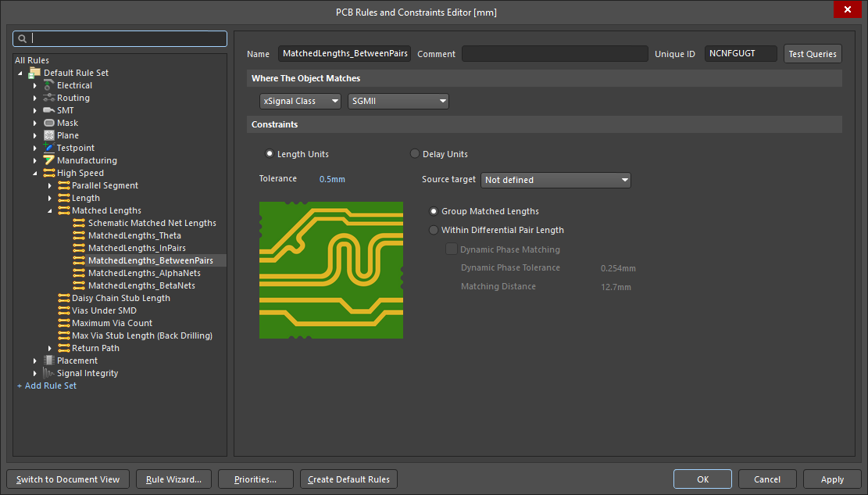Click the SMT category icon
868x495 pixels.
pos(48,110)
